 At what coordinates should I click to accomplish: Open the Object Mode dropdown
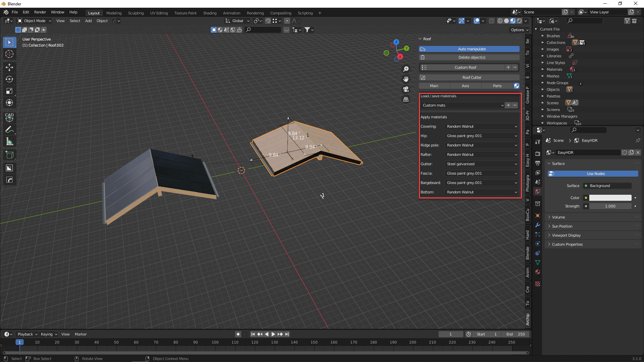[34, 21]
